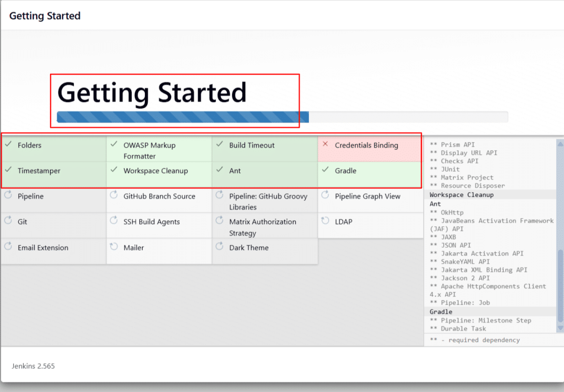Click the pending icon next to LDAP
This screenshot has height=392, width=564.
click(326, 220)
